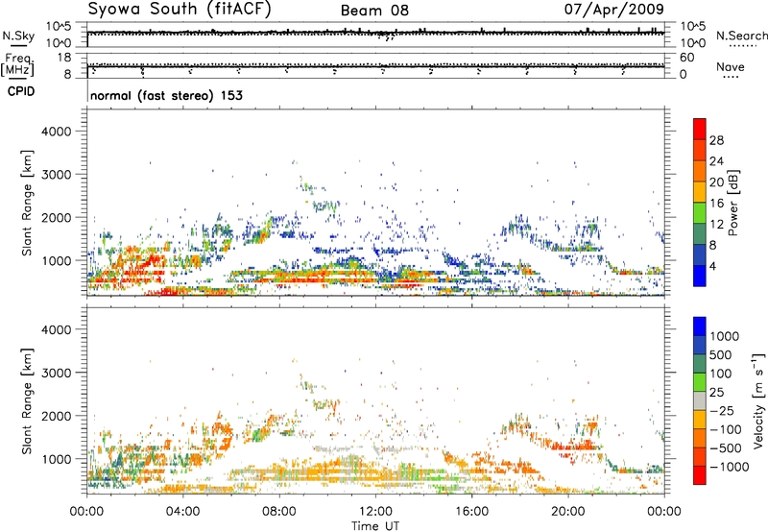Click the 'CPID' row label
Viewport: 768px width, 532px height.
[x=21, y=91]
